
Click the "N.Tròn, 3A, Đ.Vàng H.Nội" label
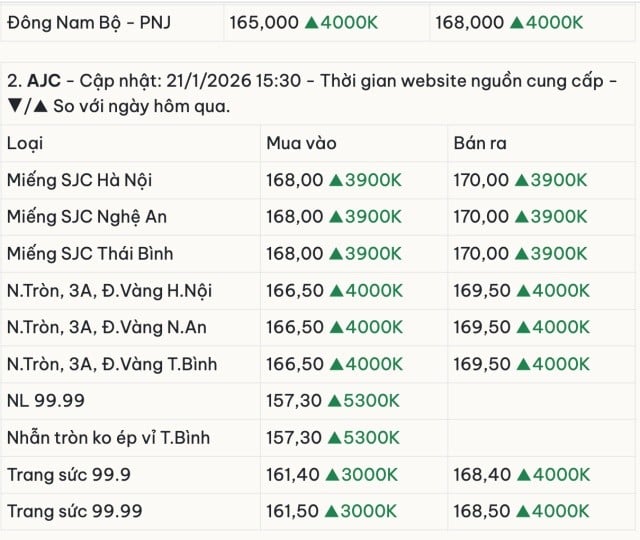click(x=109, y=291)
